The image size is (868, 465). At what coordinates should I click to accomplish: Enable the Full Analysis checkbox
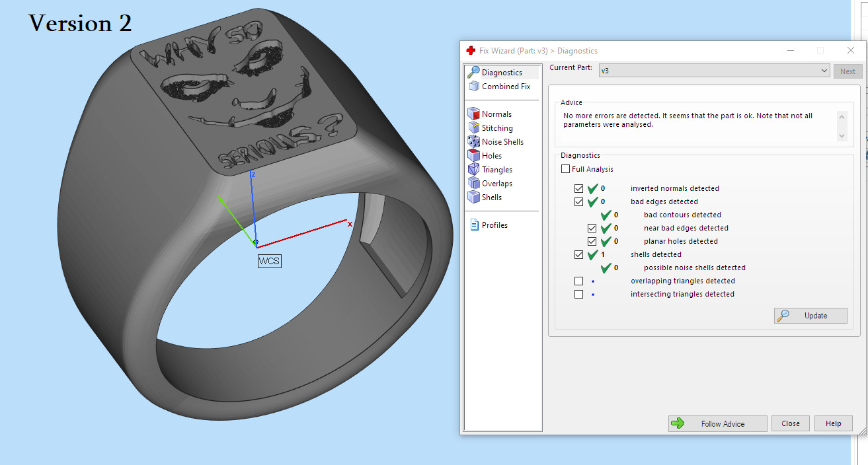565,169
